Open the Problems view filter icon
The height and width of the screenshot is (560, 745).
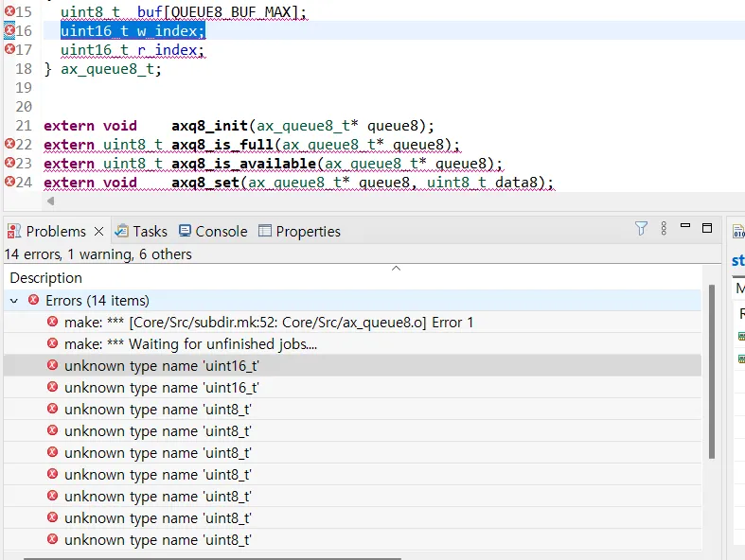pyautogui.click(x=641, y=229)
